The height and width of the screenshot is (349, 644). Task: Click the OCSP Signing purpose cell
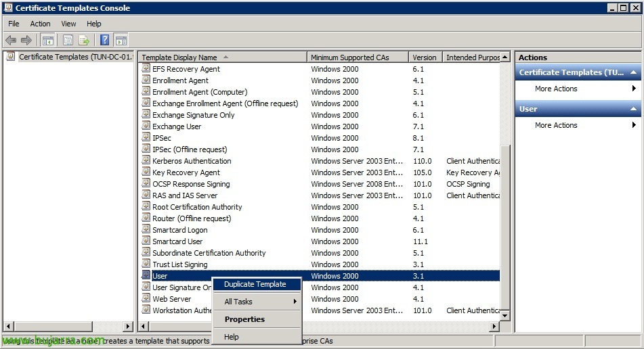pyautogui.click(x=468, y=184)
